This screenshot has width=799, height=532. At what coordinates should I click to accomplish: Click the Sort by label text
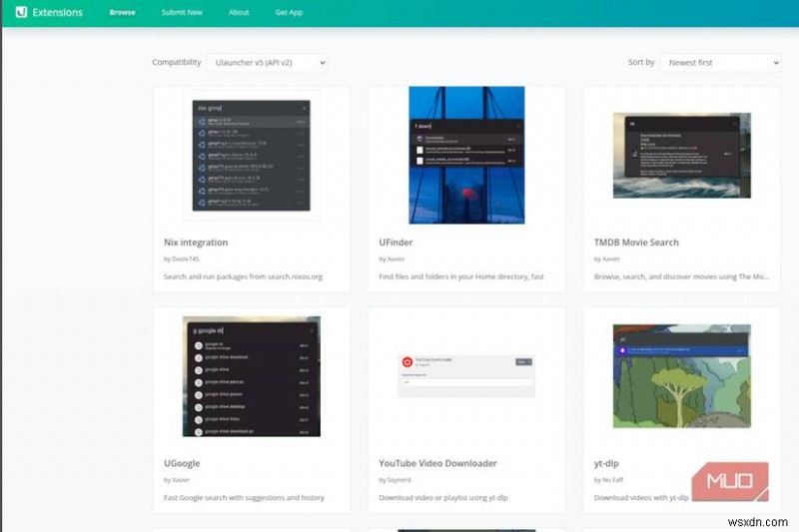(x=641, y=62)
